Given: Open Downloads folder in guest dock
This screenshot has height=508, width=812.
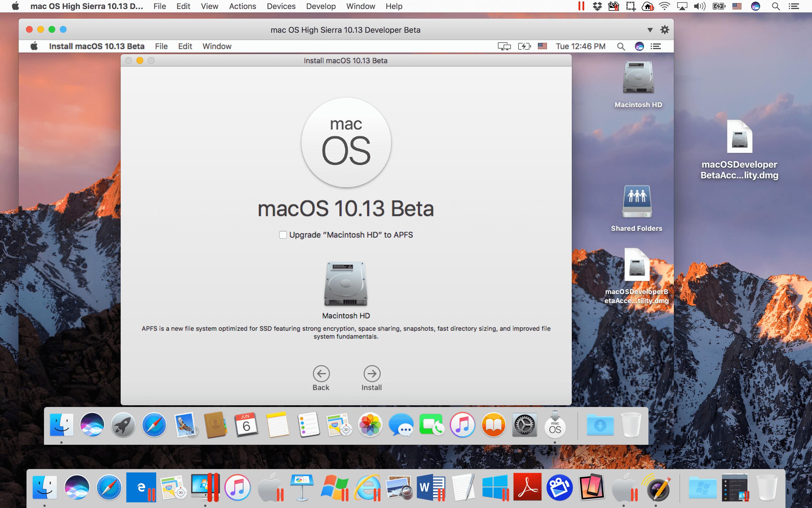Looking at the screenshot, I should coord(600,425).
